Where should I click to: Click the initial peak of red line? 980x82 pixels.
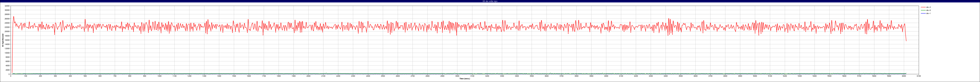14,16
